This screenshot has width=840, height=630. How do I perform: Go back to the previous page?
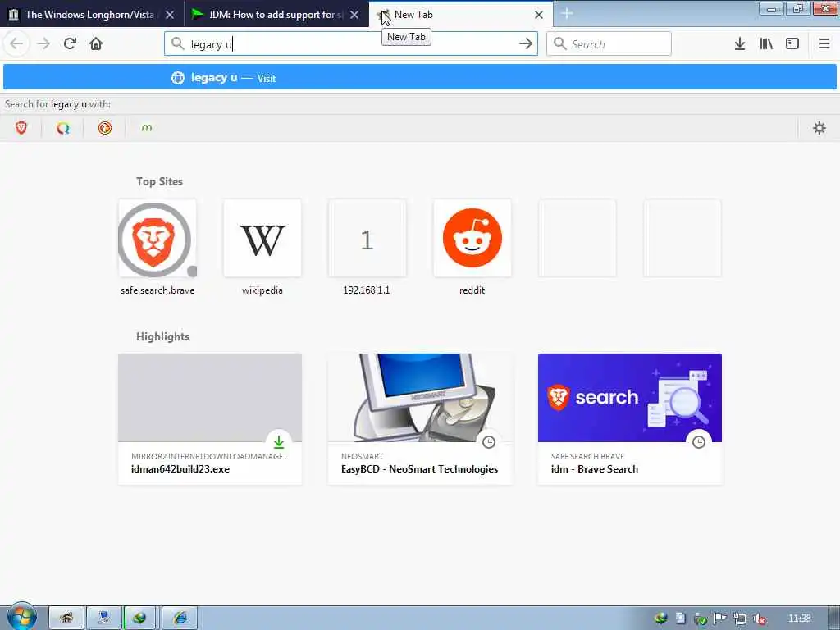pos(16,44)
